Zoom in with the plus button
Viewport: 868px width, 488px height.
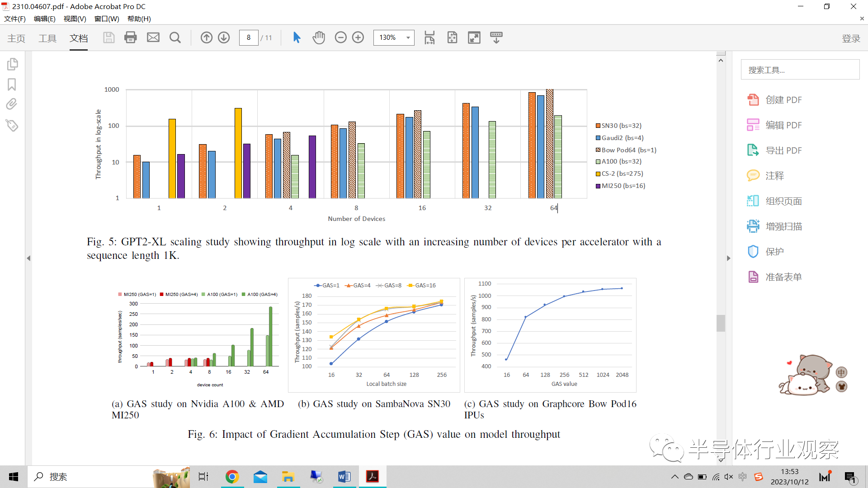tap(358, 38)
